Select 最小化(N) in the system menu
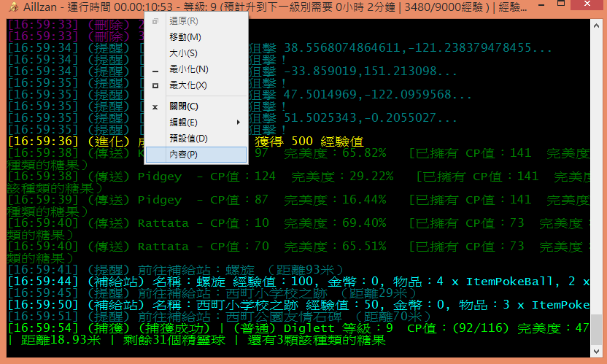The height and width of the screenshot is (364, 607). point(196,69)
